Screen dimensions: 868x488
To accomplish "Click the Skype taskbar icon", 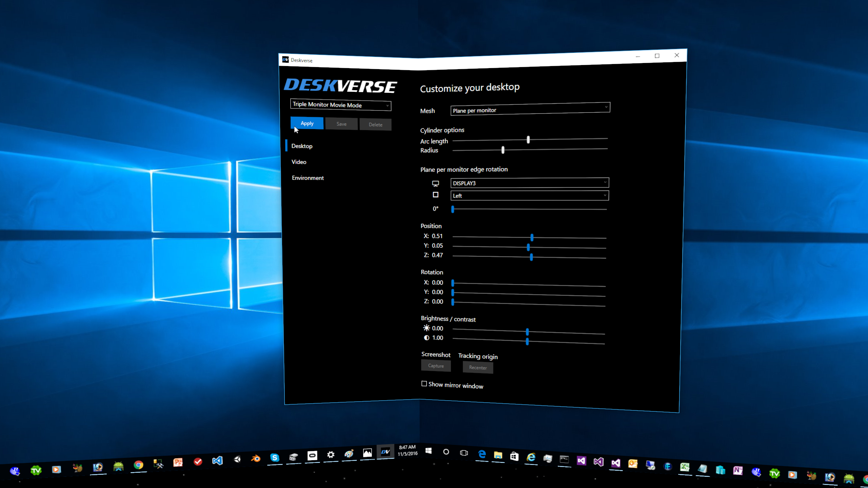I will pyautogui.click(x=275, y=458).
